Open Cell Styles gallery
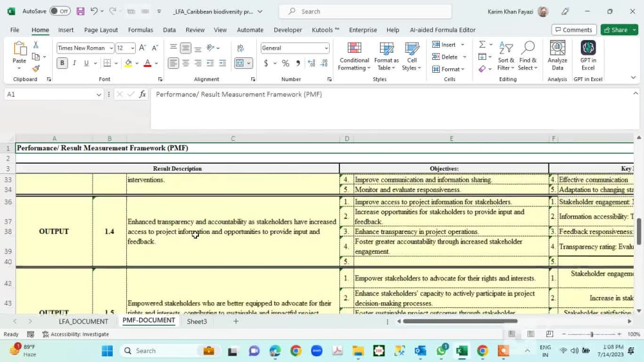 [412, 56]
